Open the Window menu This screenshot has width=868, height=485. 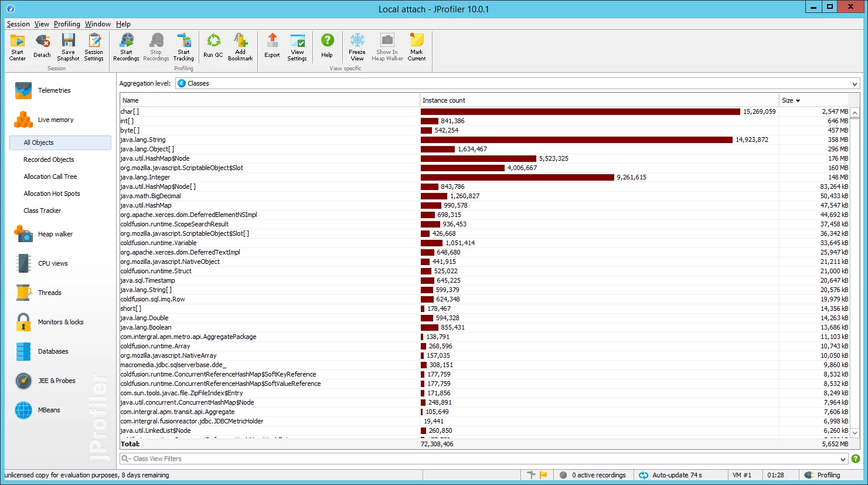(98, 24)
